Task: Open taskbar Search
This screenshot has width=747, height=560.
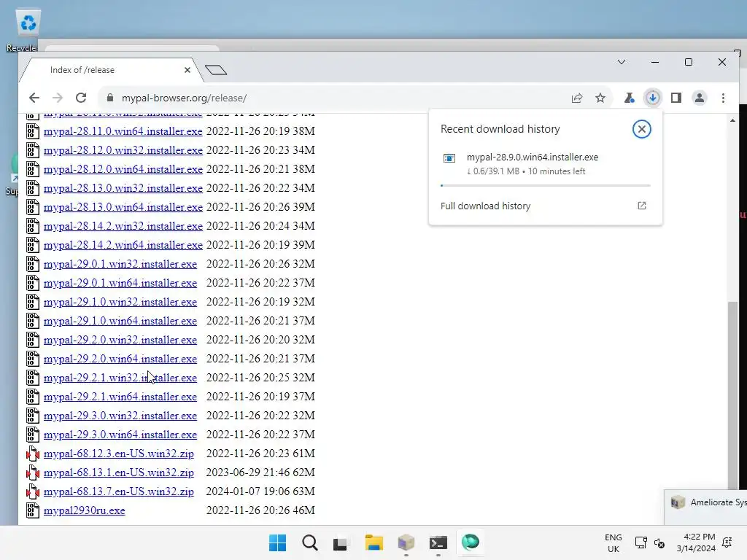Action: (x=309, y=542)
